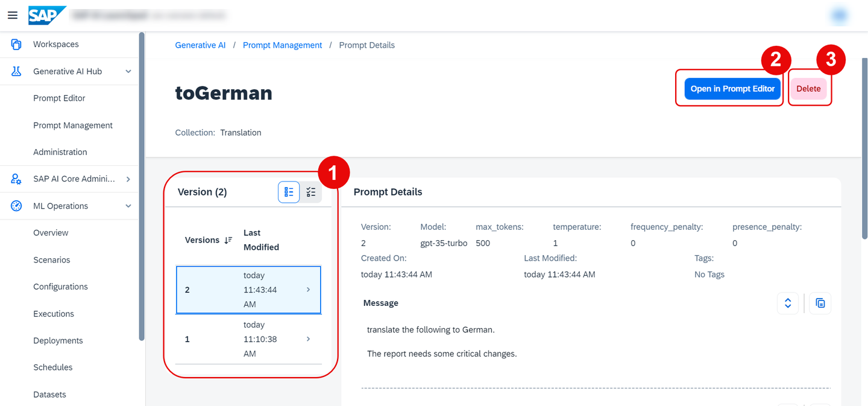
Task: Open the hamburger navigation menu
Action: 13,15
